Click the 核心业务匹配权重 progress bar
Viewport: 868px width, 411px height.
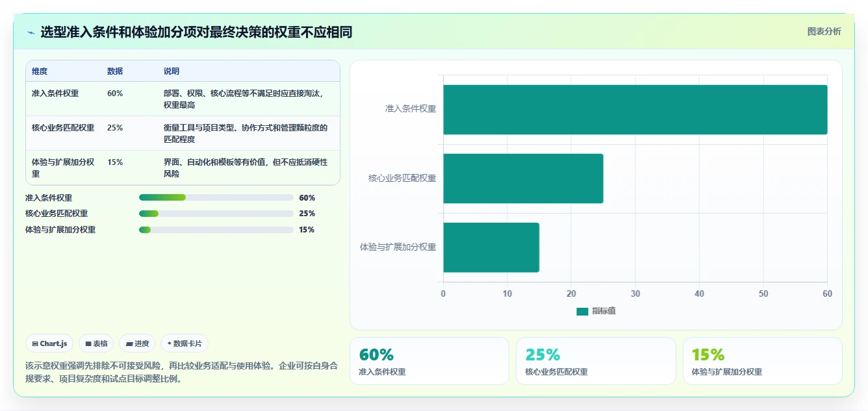point(216,214)
